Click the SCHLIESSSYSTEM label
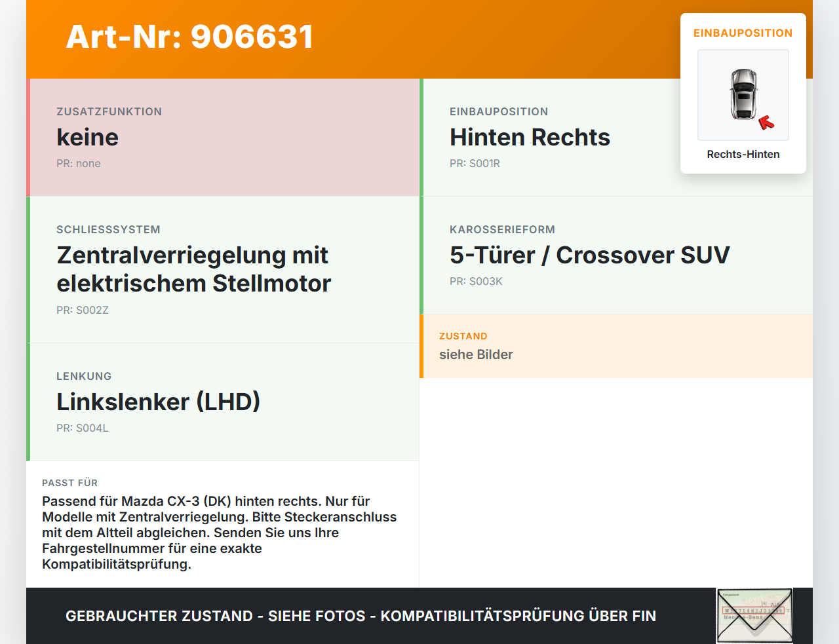839x644 pixels. [x=108, y=229]
